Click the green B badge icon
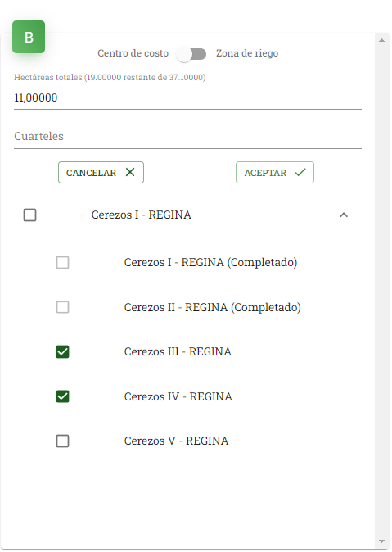The image size is (392, 552). point(29,37)
